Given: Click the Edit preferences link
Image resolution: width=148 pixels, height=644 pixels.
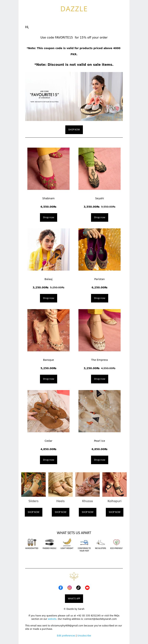Looking at the screenshot, I should click(66, 635).
